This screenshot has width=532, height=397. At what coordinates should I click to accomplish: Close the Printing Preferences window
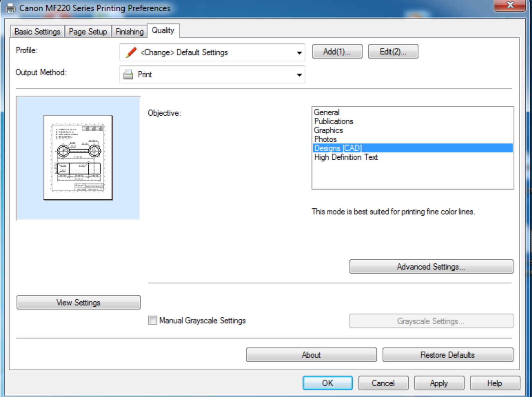[x=510, y=5]
